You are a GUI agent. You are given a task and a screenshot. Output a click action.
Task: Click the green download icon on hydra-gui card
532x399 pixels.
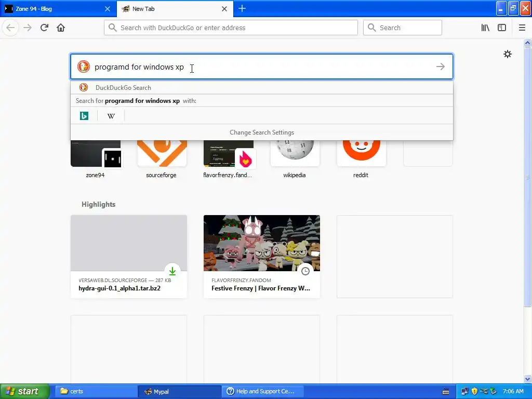click(172, 271)
